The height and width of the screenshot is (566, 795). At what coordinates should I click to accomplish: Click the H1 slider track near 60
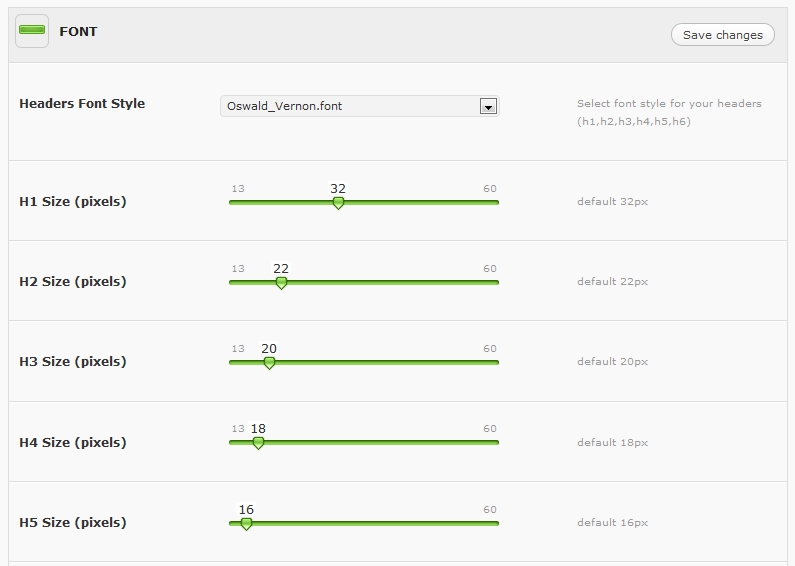490,202
